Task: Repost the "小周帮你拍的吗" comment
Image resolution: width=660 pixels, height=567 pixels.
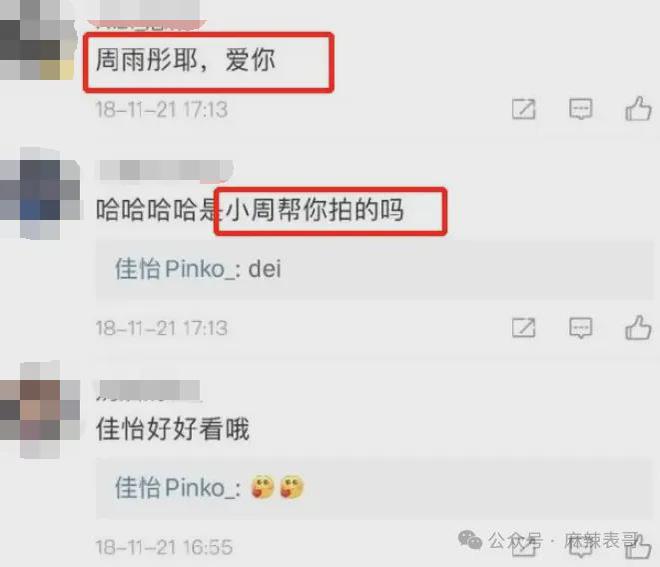Action: (524, 328)
